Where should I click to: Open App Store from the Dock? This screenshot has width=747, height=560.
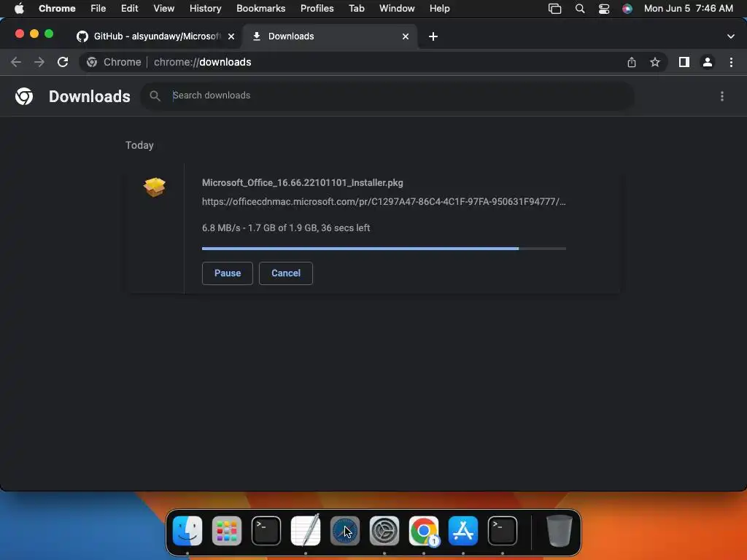463,531
